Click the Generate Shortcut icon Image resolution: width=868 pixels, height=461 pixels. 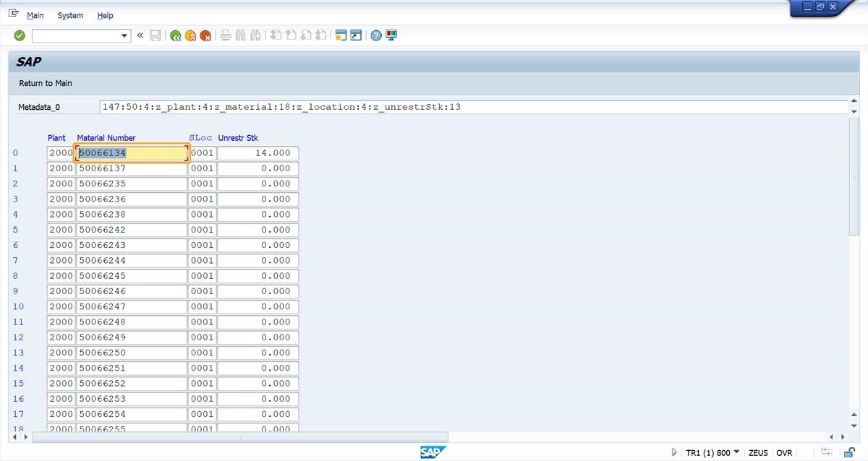pyautogui.click(x=356, y=35)
